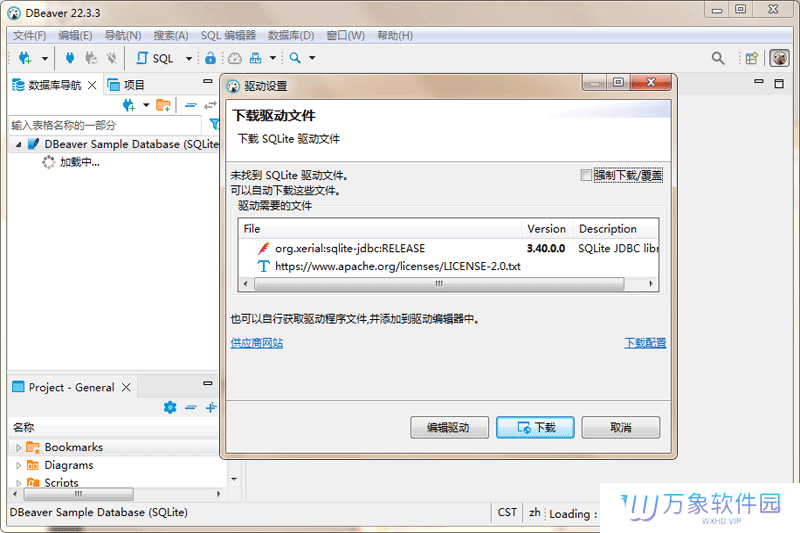
Task: Click the new folder icon in the navigator
Action: (163, 106)
